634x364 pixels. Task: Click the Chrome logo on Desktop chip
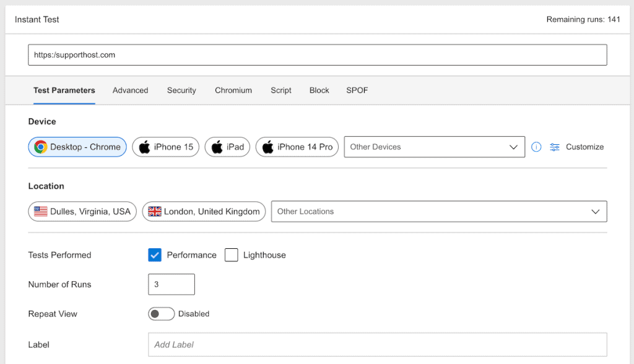[40, 147]
